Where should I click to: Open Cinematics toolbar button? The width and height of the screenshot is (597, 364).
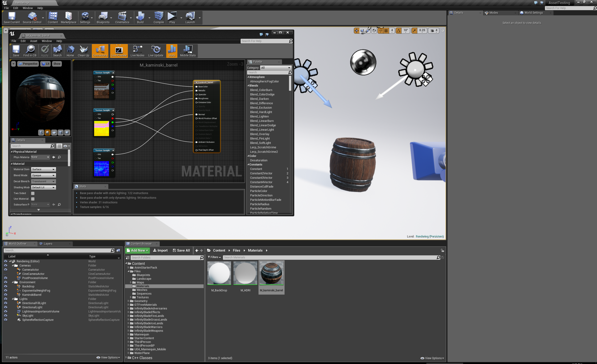(x=122, y=18)
